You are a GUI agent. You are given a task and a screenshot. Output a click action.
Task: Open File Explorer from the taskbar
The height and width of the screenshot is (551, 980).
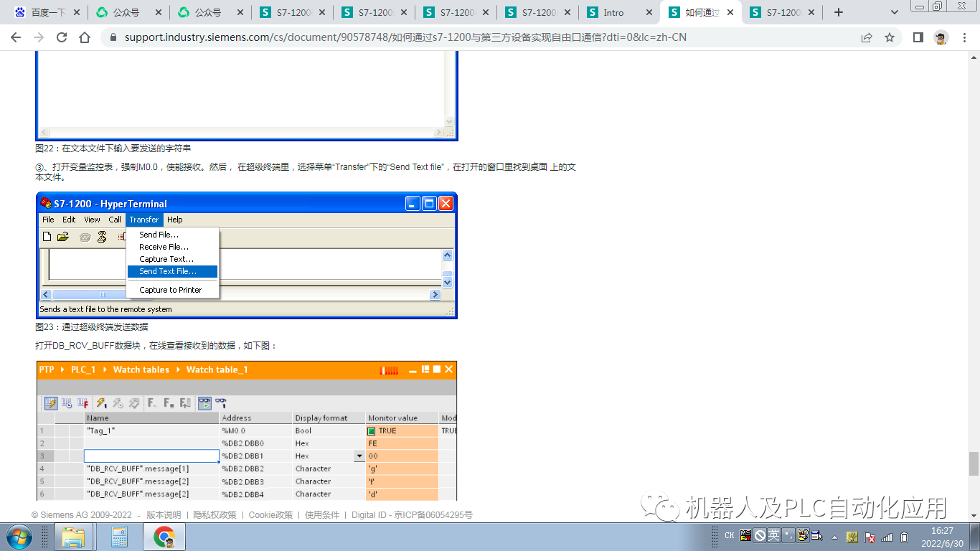click(74, 537)
